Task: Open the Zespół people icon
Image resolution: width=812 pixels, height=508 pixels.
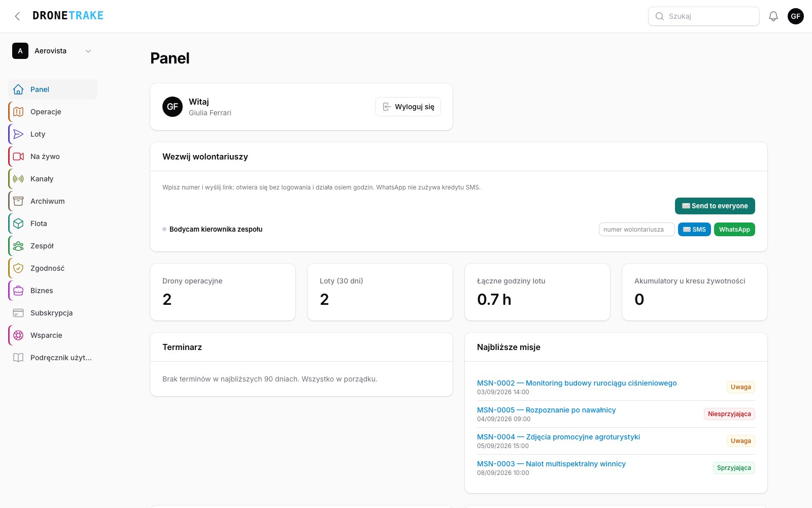Action: click(x=18, y=246)
